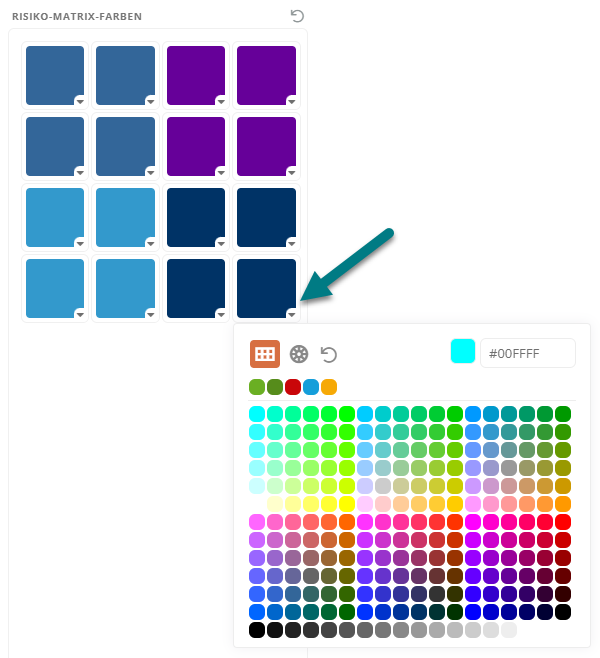Pick the blue recent color swatch
600x658 pixels.
tap(311, 387)
